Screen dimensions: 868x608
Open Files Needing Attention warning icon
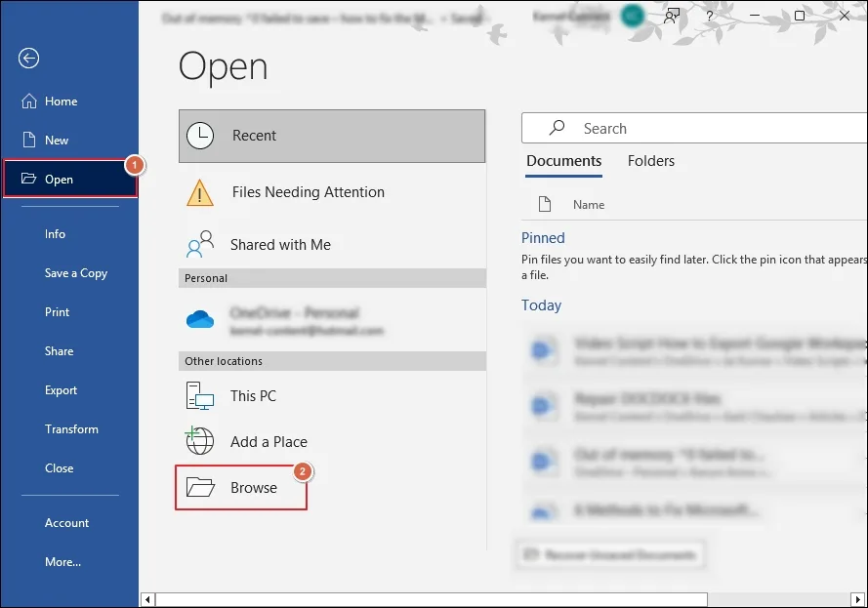(x=200, y=192)
